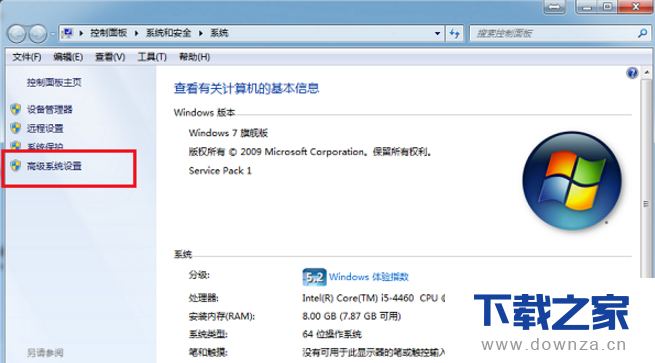Click the 系统和安全 breadcrumb segment

[168, 33]
